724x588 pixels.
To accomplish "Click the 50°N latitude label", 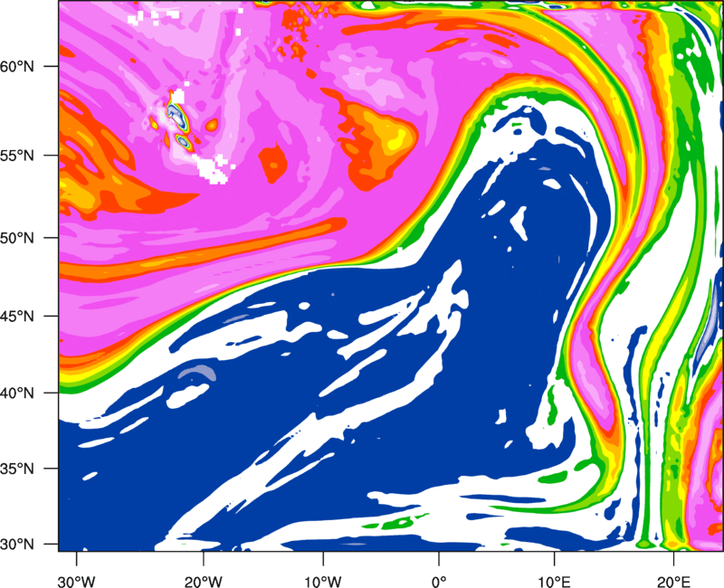I will [x=17, y=238].
